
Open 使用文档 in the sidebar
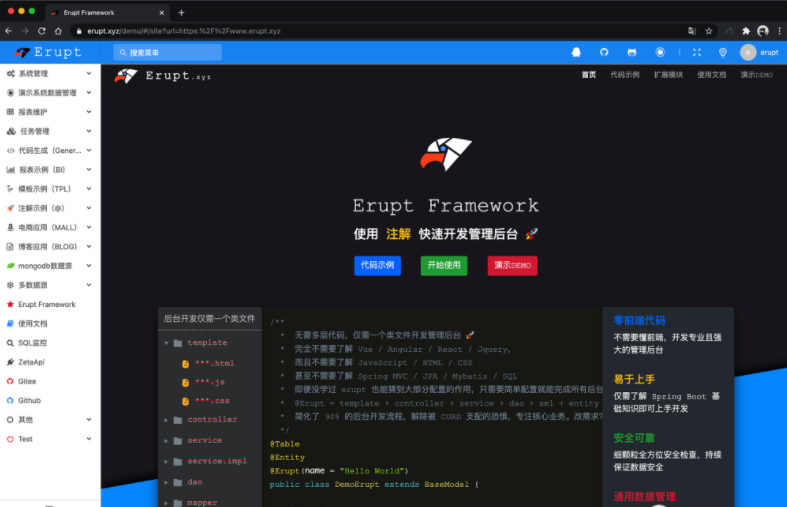coord(49,324)
